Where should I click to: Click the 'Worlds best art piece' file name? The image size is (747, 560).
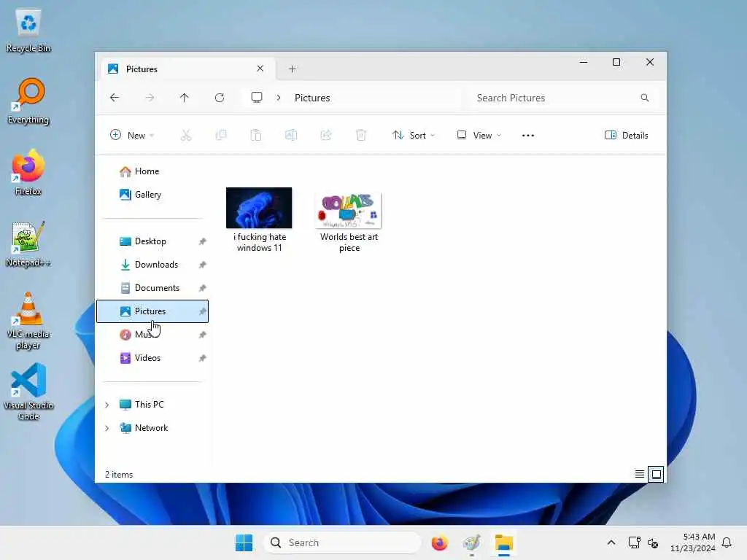click(349, 242)
